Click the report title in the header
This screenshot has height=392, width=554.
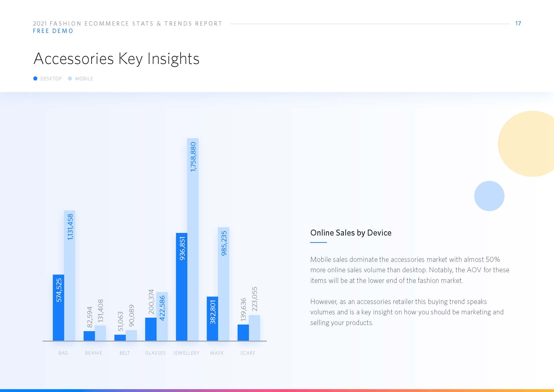(x=127, y=23)
